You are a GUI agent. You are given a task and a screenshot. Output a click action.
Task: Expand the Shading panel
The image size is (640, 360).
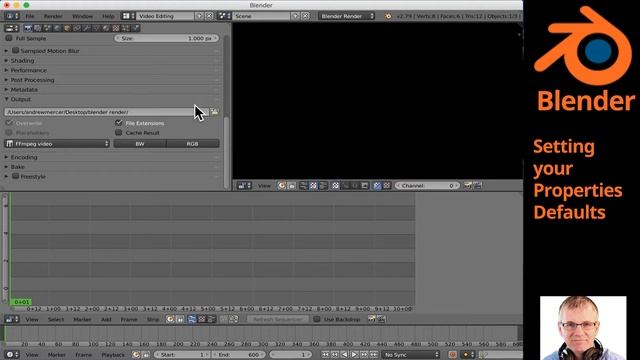[x=22, y=60]
